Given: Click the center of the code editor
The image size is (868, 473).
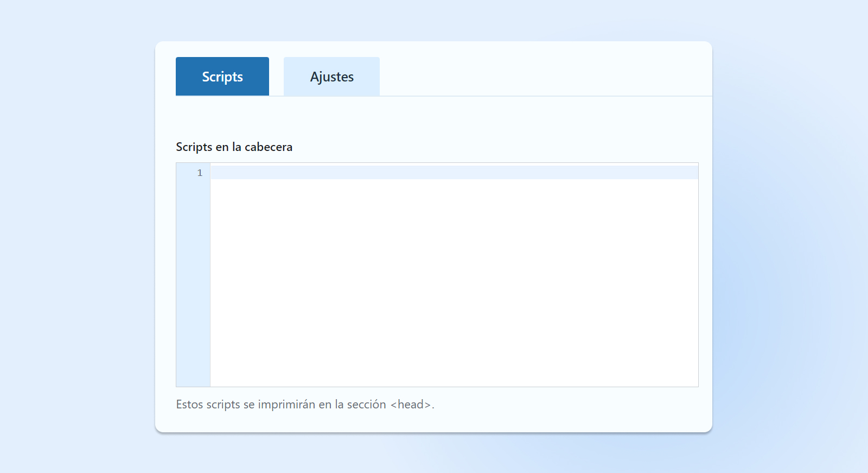Looking at the screenshot, I should pyautogui.click(x=454, y=275).
